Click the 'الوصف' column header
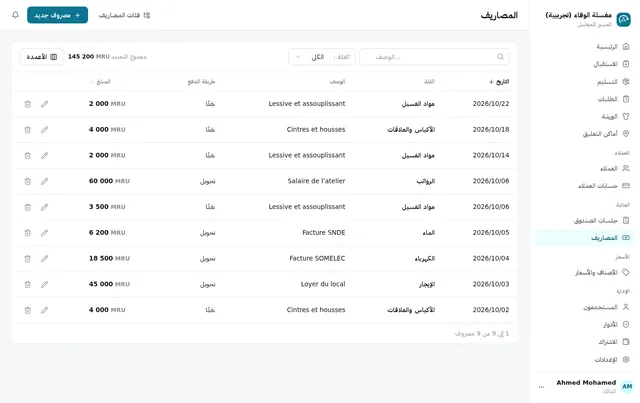Viewport: 640px width, 403px height. (x=338, y=82)
